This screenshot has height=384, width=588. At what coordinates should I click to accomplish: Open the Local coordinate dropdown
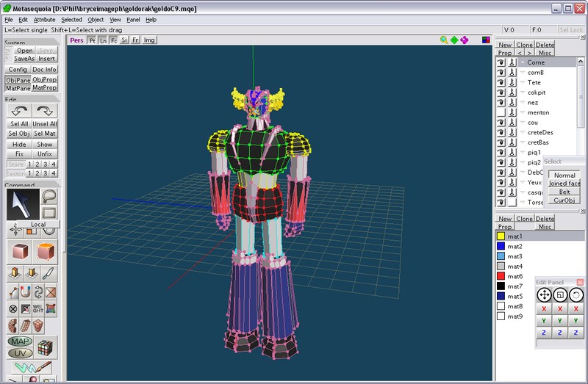pos(38,225)
